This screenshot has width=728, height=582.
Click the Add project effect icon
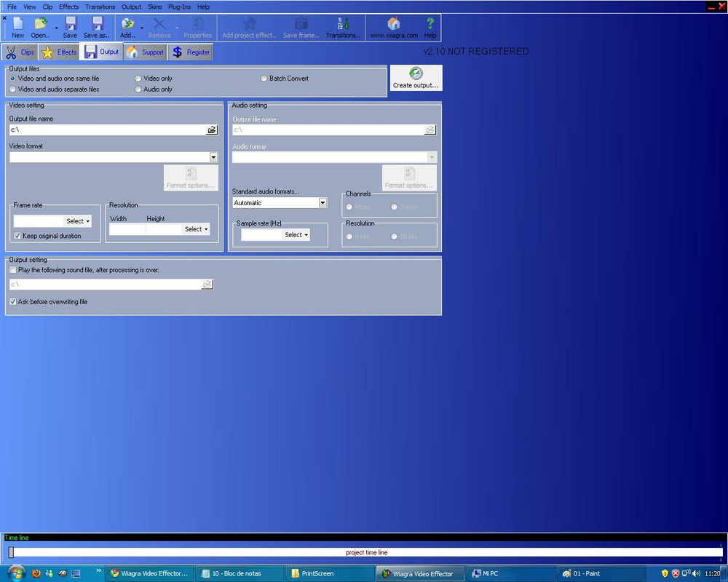click(x=249, y=28)
